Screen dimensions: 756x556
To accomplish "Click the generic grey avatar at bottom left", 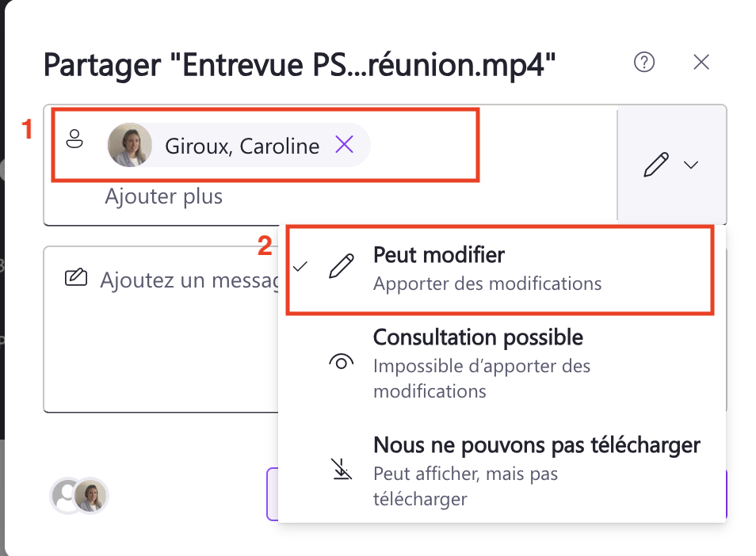I will pos(64,496).
